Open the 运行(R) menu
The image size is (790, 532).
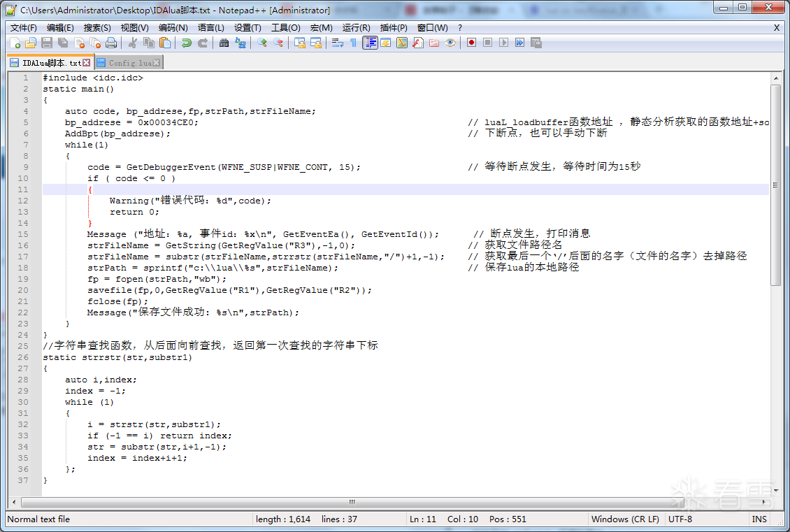pos(357,28)
